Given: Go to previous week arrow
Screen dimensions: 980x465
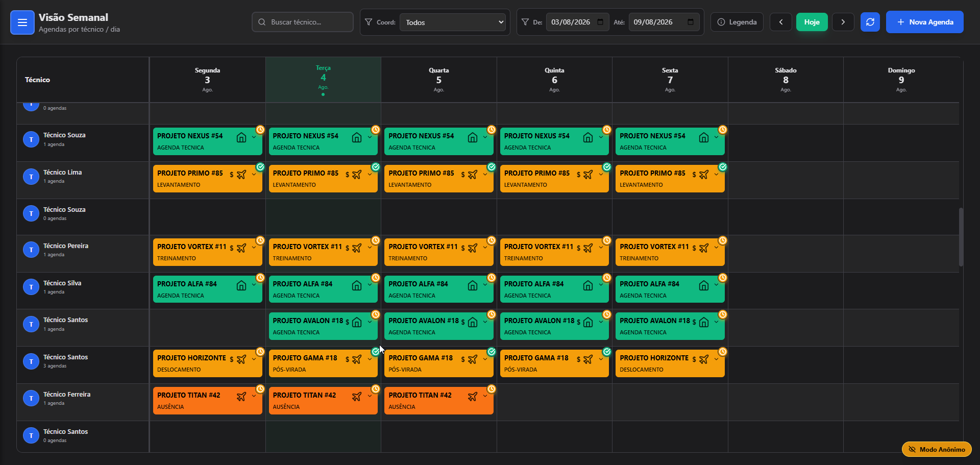Looking at the screenshot, I should coord(781,22).
